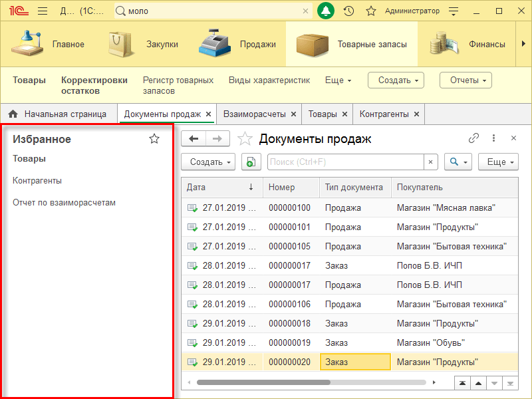The width and height of the screenshot is (532, 399).
Task: Open the 1C main menu hamburger icon
Action: 43,11
